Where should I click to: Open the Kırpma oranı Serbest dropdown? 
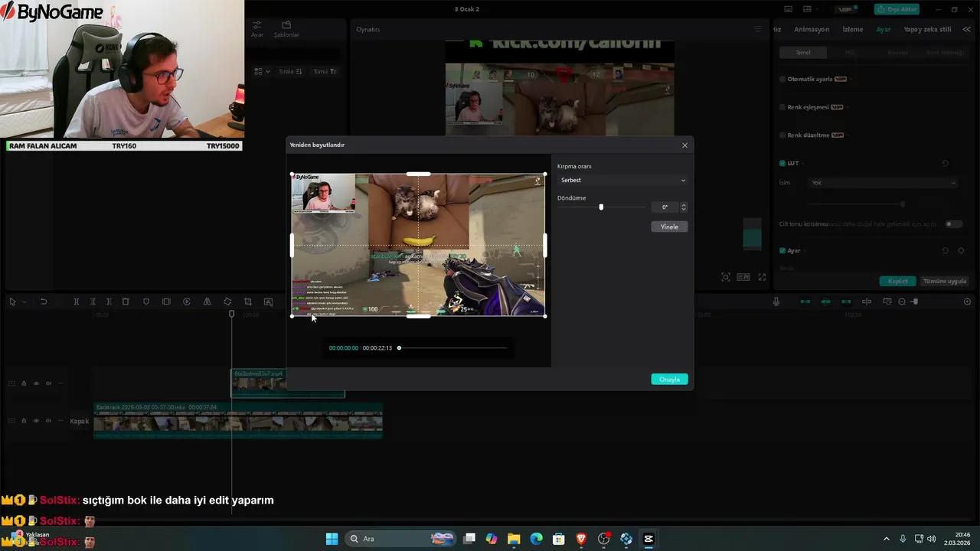622,181
